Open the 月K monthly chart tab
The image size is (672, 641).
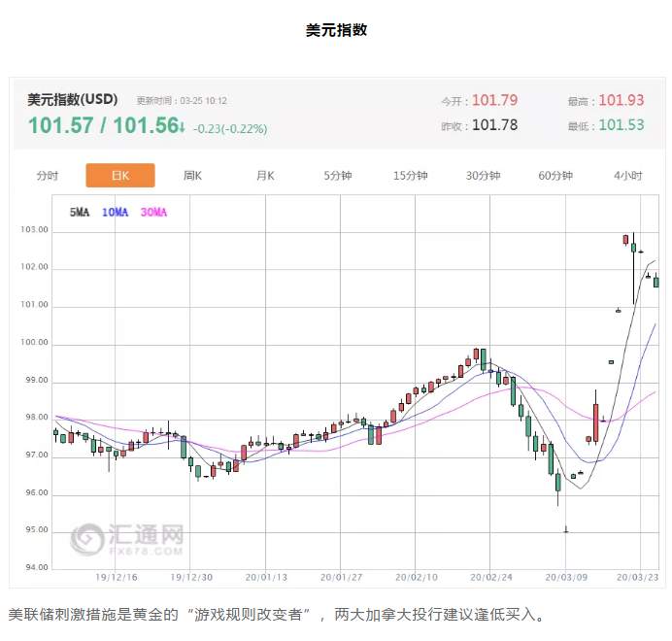[265, 176]
